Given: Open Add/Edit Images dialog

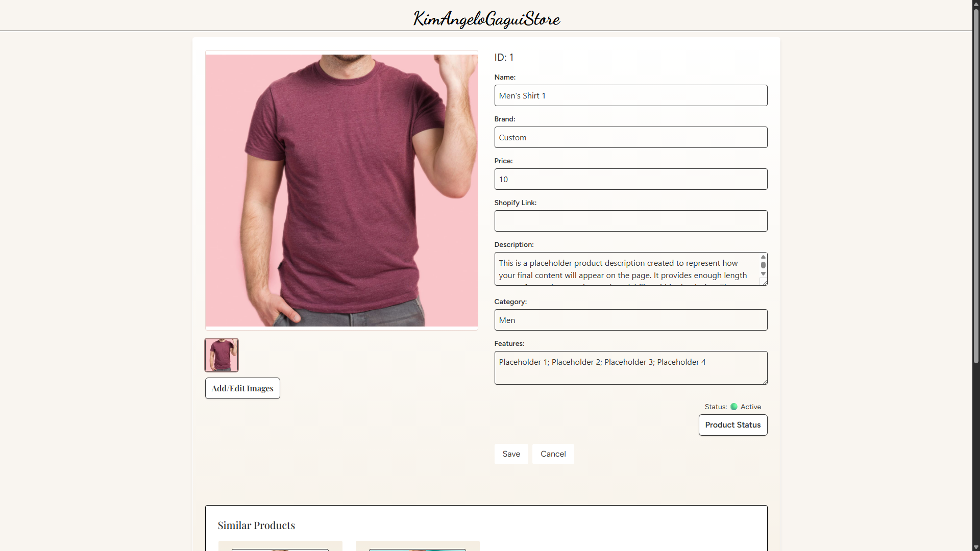Looking at the screenshot, I should 242,388.
